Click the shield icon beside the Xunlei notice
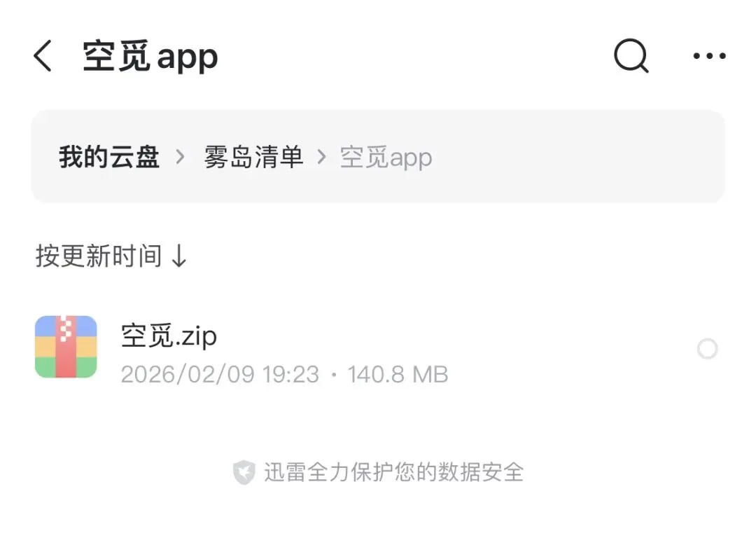 [244, 472]
